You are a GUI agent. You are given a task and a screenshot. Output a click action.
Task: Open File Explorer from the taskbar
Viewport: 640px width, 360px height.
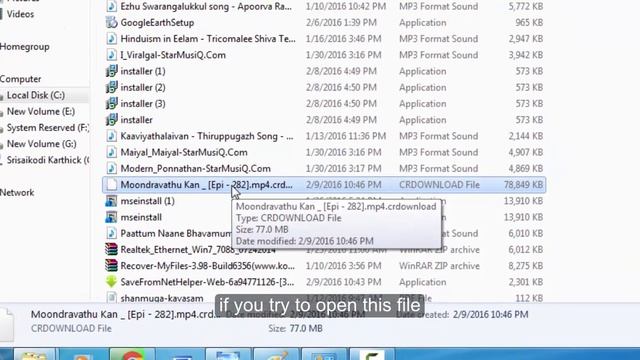point(34,354)
